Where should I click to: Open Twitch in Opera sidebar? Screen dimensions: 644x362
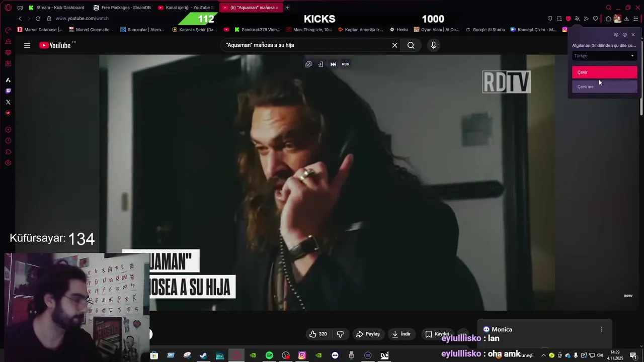(x=8, y=91)
